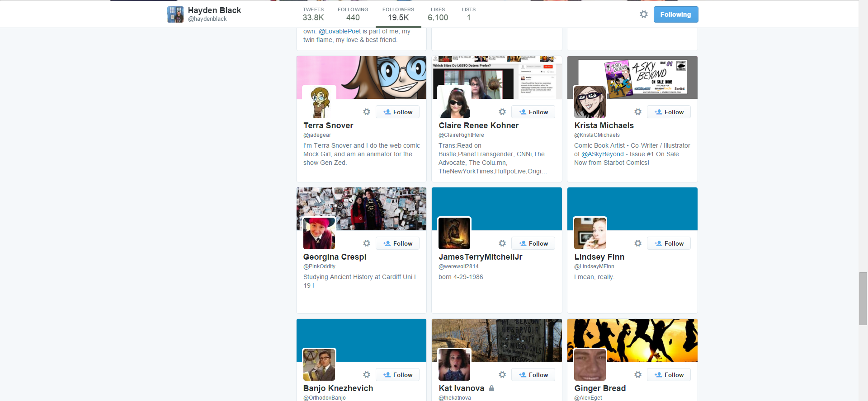868x401 pixels.
Task: Open the Tweets tab showing 33.8K
Action: tap(313, 14)
